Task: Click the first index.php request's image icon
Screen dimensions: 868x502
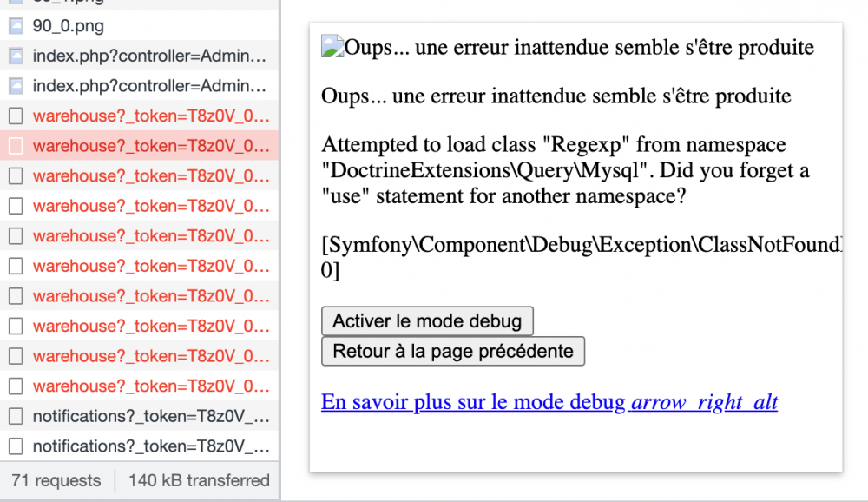Action: pos(14,56)
